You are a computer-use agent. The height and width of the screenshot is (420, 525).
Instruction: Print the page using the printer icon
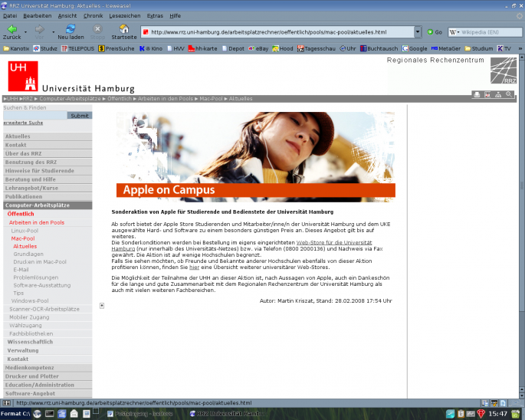[x=477, y=95]
